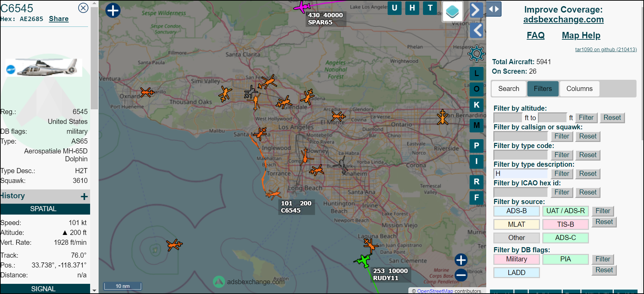The image size is (644, 294).
Task: Select the helicopter over the ocean near Catalina
Action: (x=174, y=245)
